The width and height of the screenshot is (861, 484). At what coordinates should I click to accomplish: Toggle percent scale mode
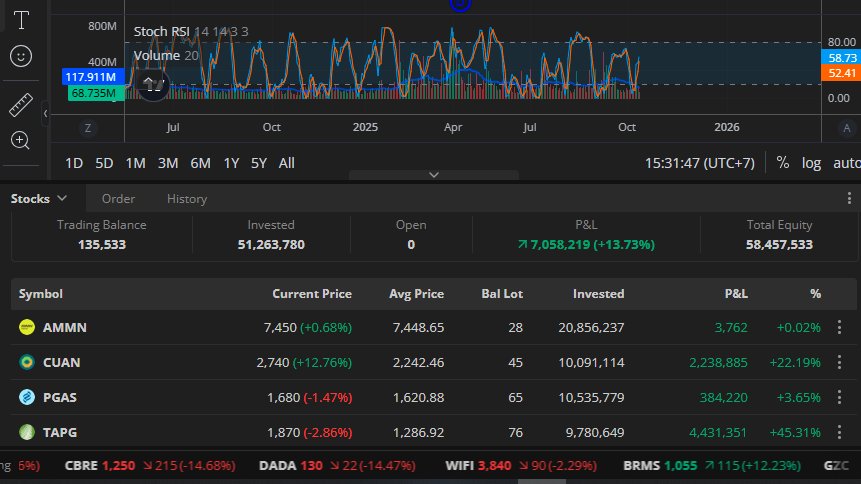782,163
